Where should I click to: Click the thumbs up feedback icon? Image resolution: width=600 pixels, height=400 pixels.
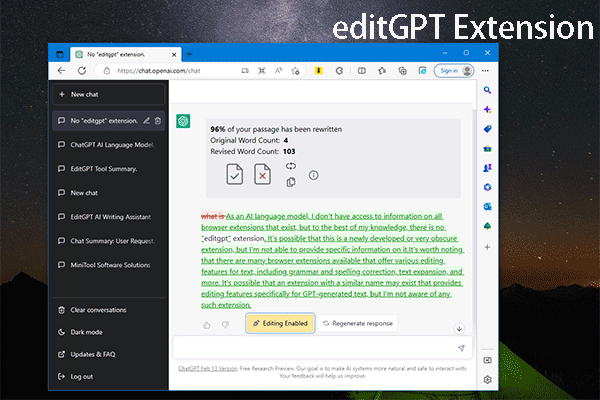point(207,325)
